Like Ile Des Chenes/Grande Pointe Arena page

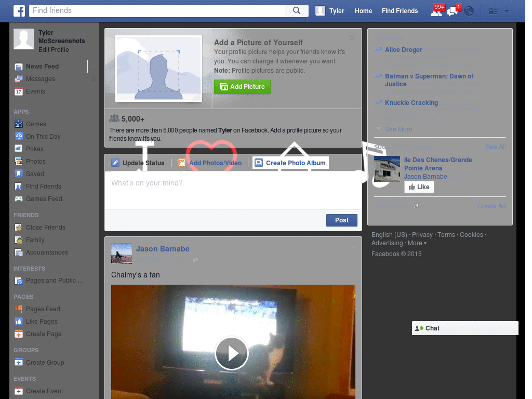(419, 187)
